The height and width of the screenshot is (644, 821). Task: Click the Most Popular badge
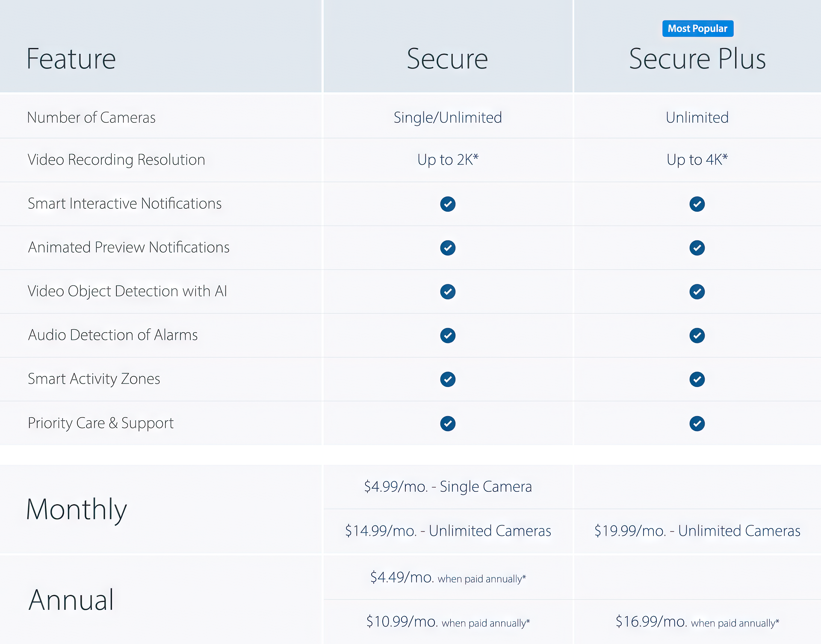[x=697, y=29]
